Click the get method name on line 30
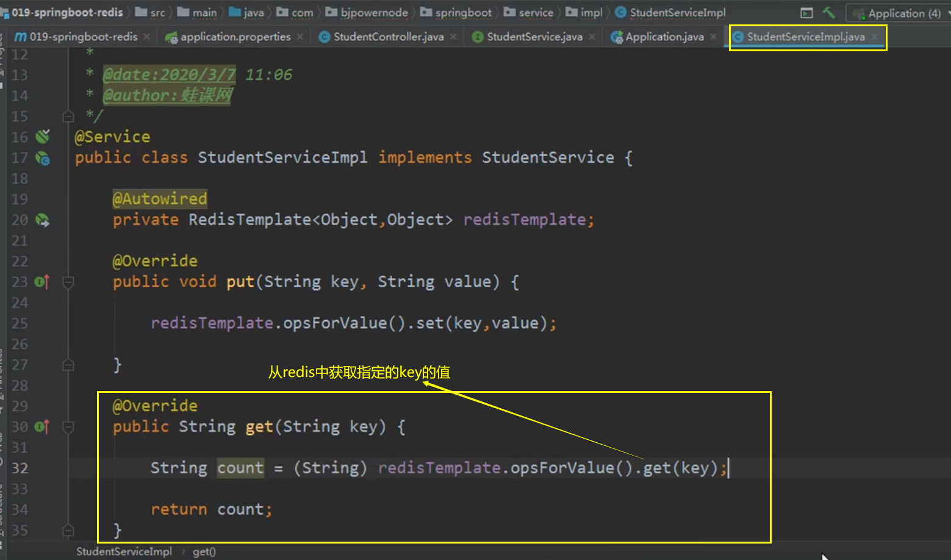 pos(259,426)
